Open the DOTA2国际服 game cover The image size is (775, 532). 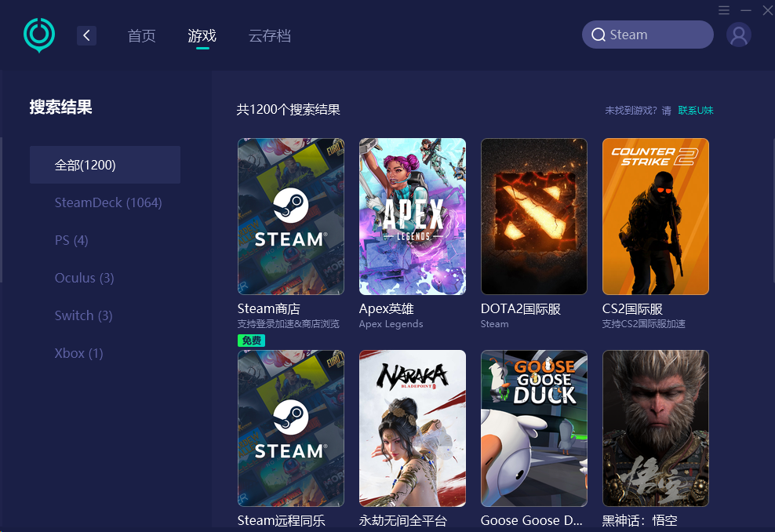point(533,217)
